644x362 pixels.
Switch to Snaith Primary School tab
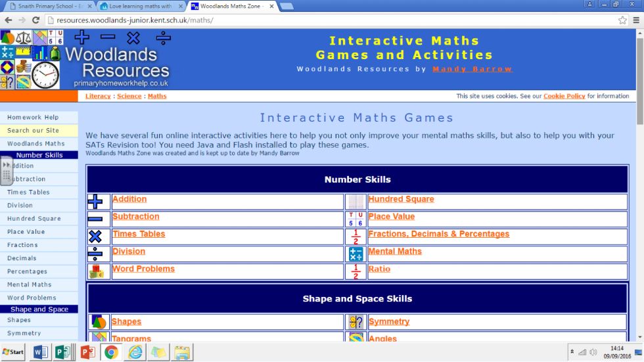click(47, 6)
